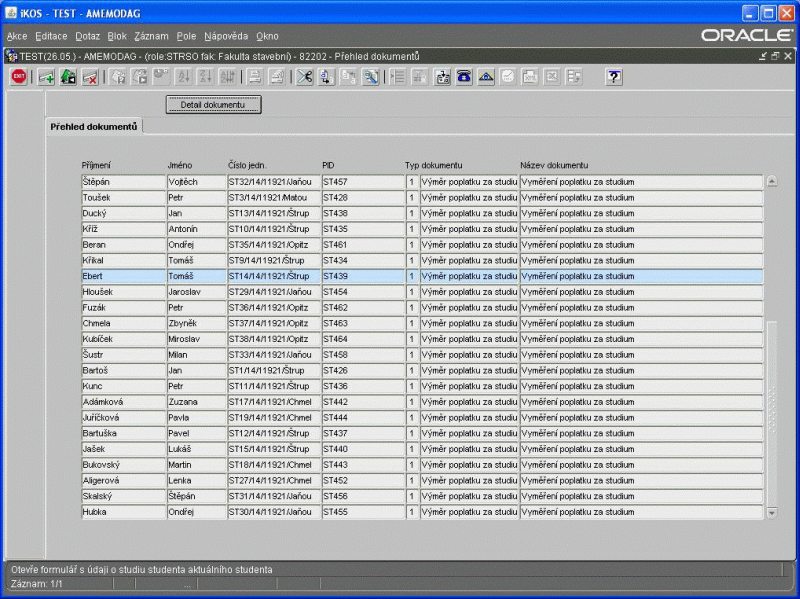The width and height of the screenshot is (800, 599).
Task: Click the green house with disk icon
Action: [68, 77]
